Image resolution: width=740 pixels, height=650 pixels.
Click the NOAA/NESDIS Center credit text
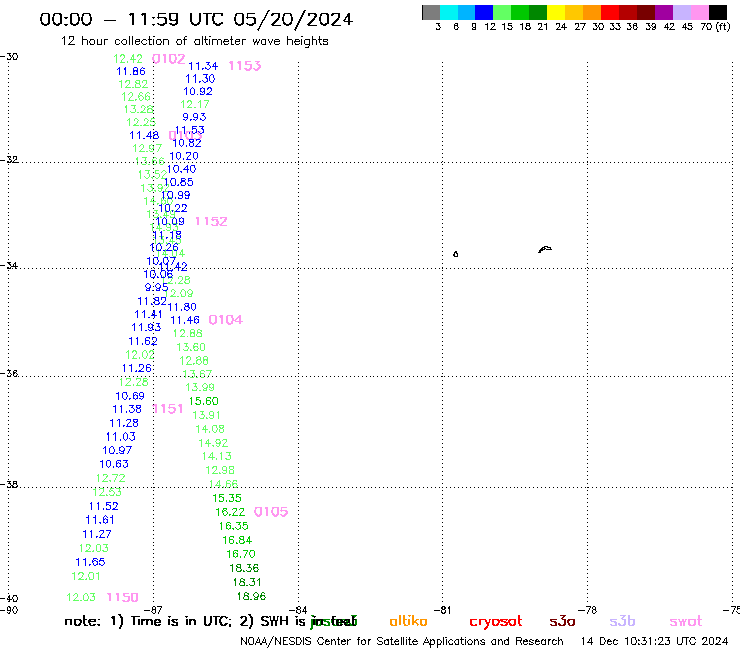pyautogui.click(x=402, y=642)
